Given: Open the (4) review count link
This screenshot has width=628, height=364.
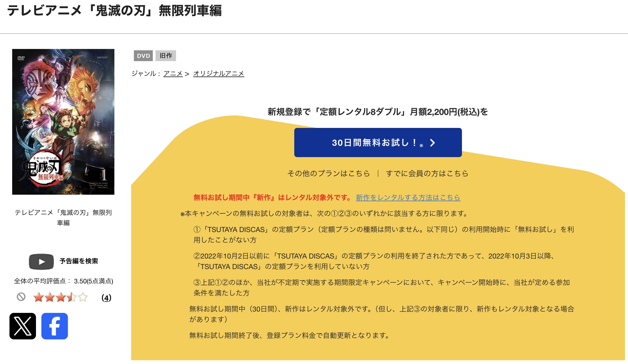Looking at the screenshot, I should [x=106, y=298].
